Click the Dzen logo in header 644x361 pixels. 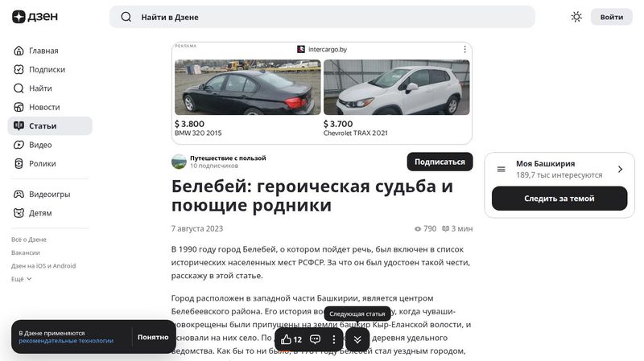point(30,17)
